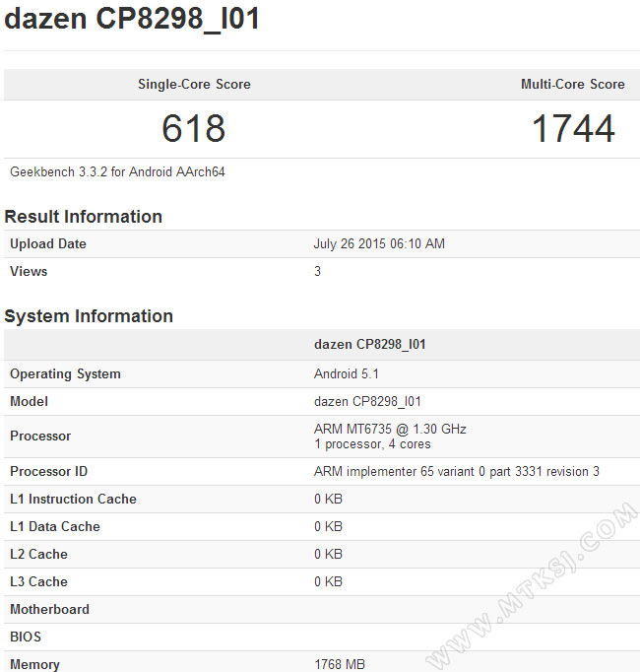Click the page title dazen CP8298_I01
This screenshot has height=672, width=640.
click(x=132, y=20)
